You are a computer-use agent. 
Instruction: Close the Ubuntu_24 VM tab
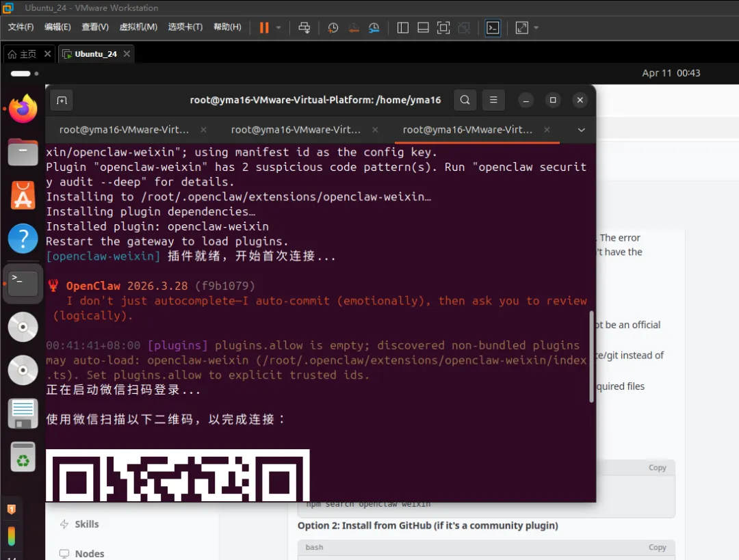click(x=127, y=54)
